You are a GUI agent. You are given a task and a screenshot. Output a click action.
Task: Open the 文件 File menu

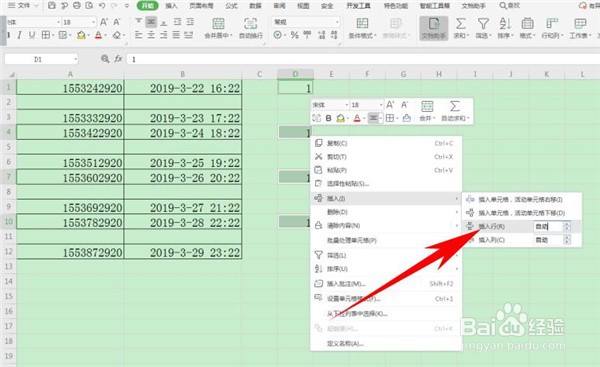pyautogui.click(x=23, y=5)
